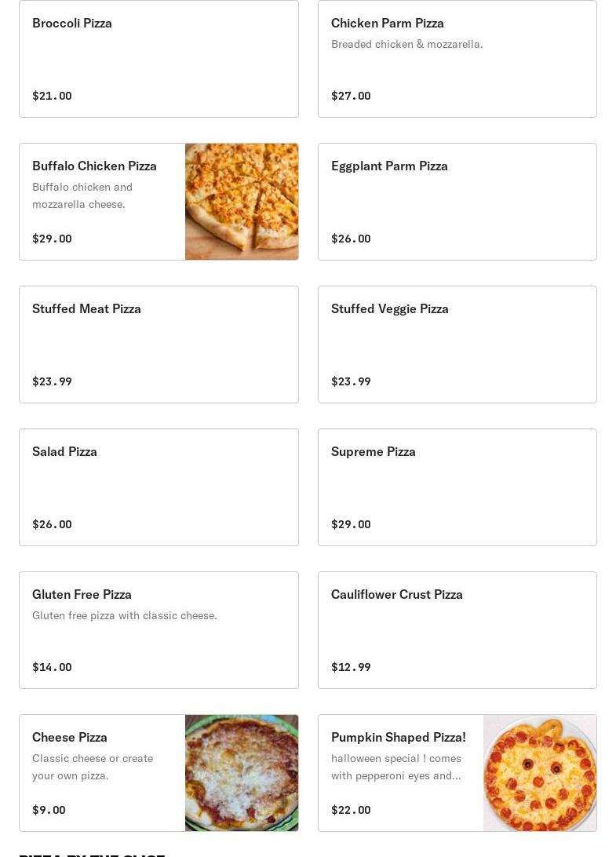Choose the Eggplant Parm Pizza title
Screen dimensions: 616x857
[x=389, y=166]
